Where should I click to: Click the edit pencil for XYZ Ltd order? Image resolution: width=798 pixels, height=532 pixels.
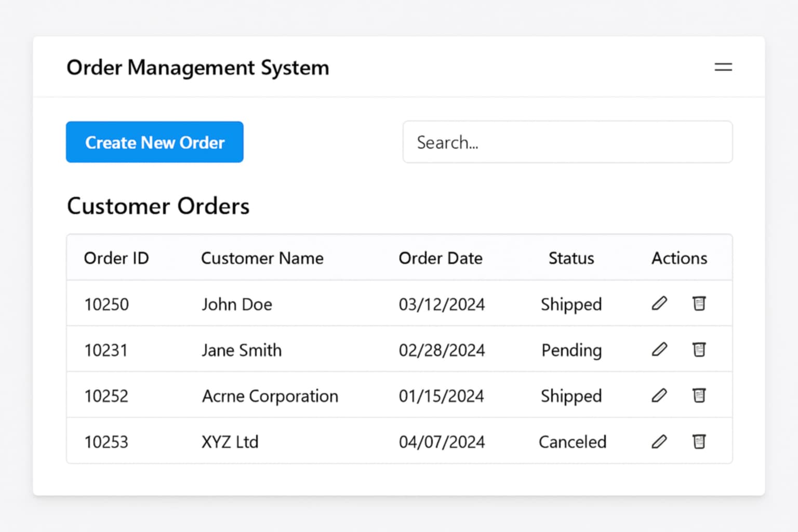click(x=659, y=441)
